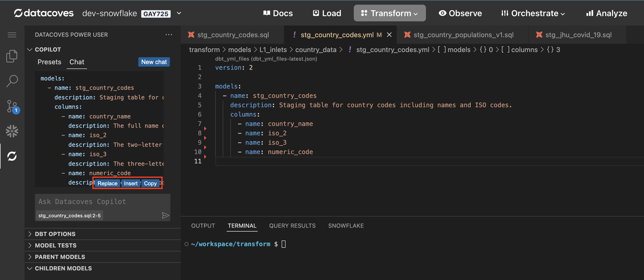Click breadcrumb 'stg_country_codes.yml'
Viewport: 644px width, 280px height.
click(393, 50)
